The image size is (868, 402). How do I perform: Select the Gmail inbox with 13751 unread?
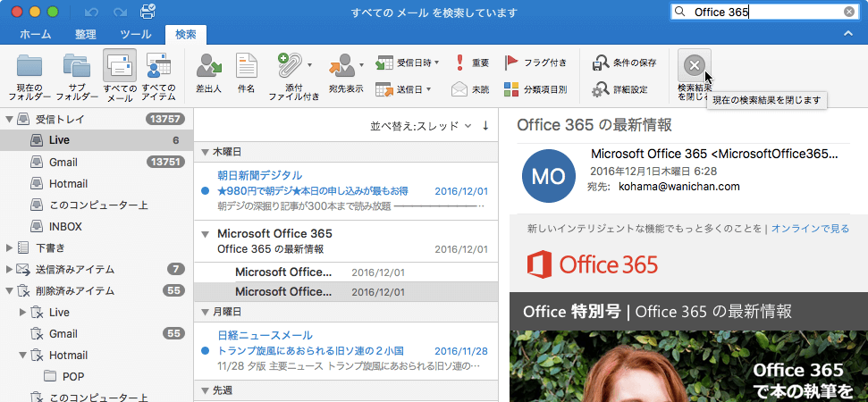[x=97, y=162]
